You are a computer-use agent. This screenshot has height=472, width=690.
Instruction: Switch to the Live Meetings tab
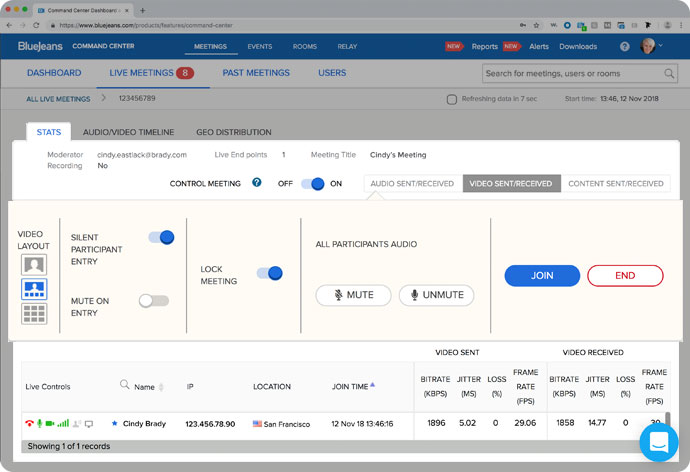[x=152, y=73]
